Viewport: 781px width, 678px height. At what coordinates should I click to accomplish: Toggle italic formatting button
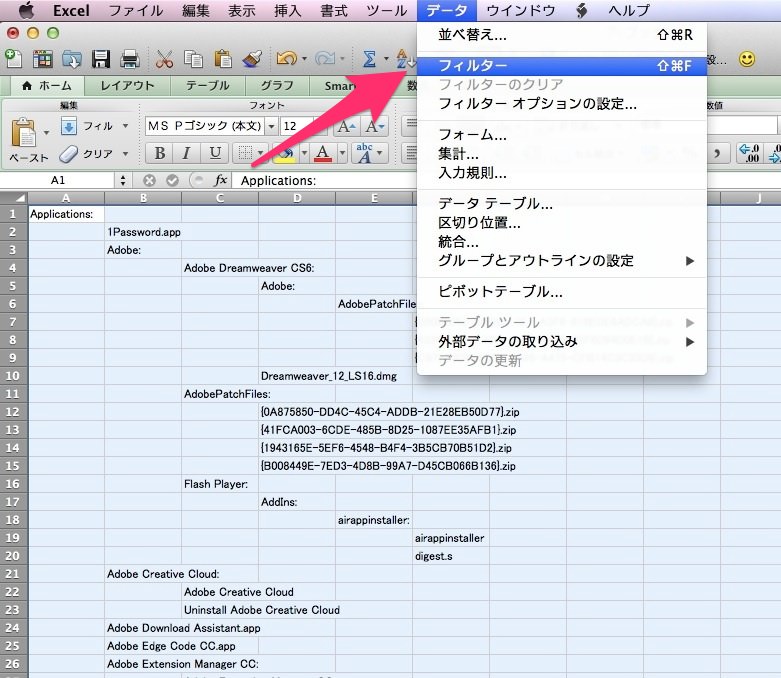[x=187, y=153]
